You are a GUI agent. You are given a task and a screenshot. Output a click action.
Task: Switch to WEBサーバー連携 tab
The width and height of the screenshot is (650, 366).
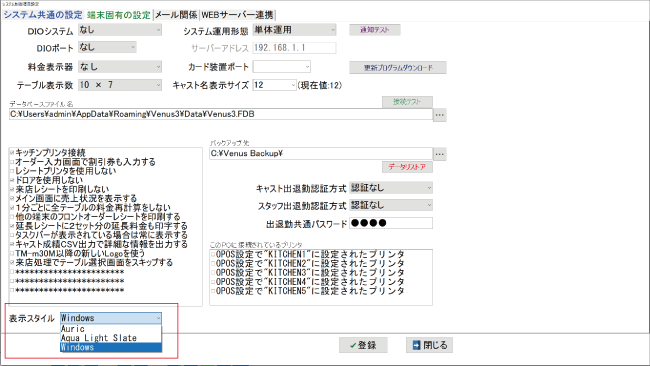pos(237,15)
